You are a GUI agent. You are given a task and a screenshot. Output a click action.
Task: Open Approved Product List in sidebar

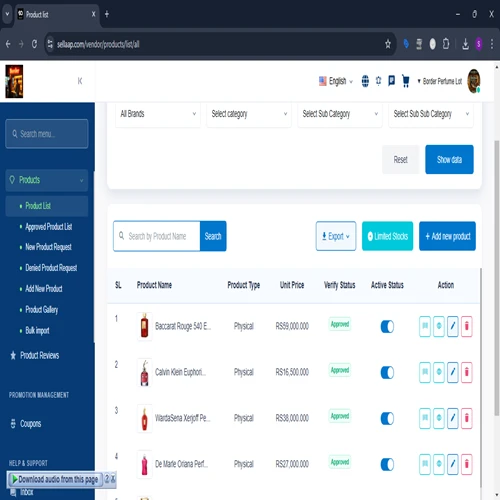(49, 227)
